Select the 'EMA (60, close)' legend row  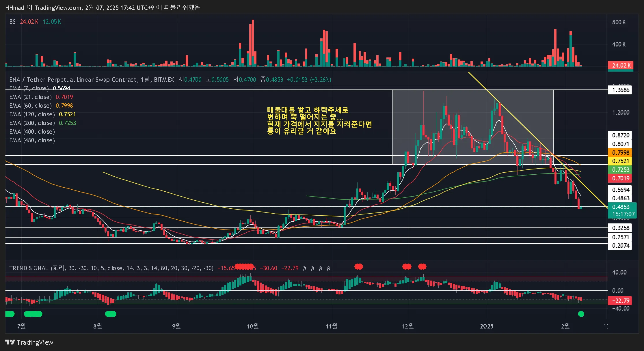click(x=41, y=106)
